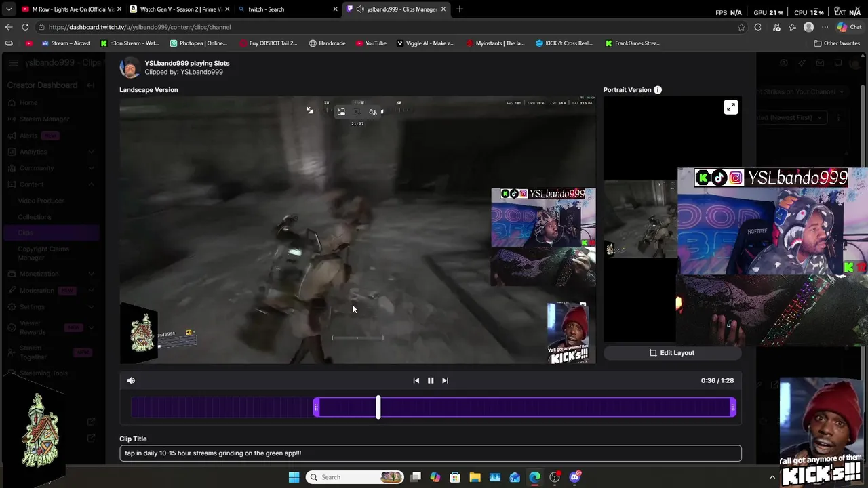The image size is (868, 488).
Task: Click the Edit Layout button
Action: click(x=672, y=352)
